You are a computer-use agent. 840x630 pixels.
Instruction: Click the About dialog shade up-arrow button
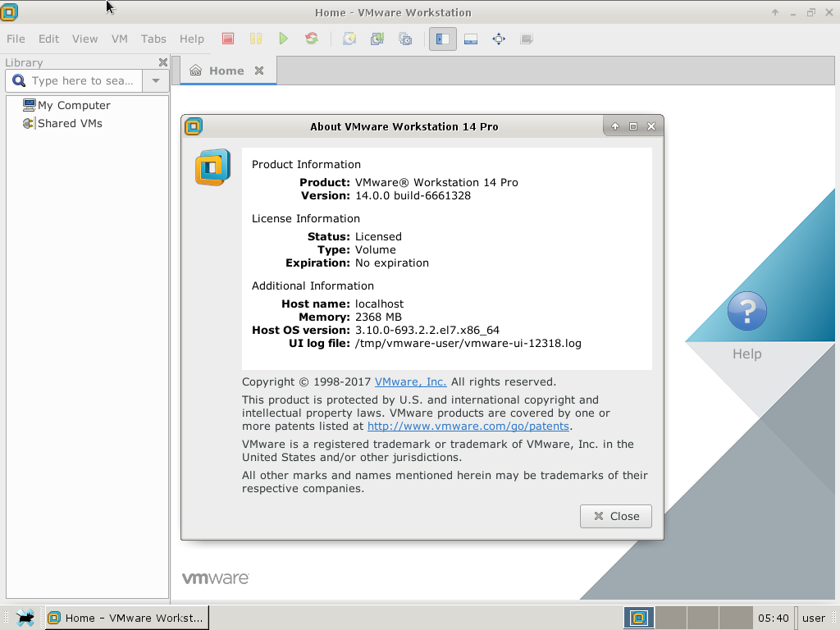coord(615,126)
